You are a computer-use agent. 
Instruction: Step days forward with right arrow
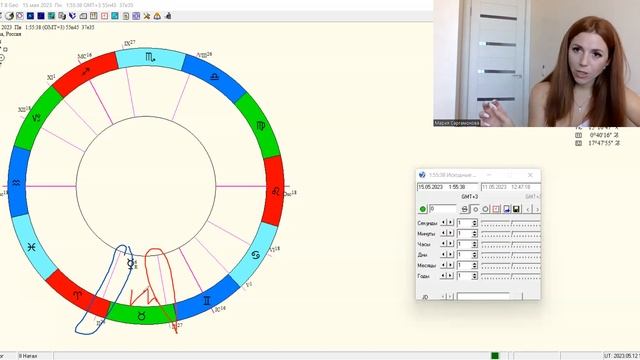451,254
